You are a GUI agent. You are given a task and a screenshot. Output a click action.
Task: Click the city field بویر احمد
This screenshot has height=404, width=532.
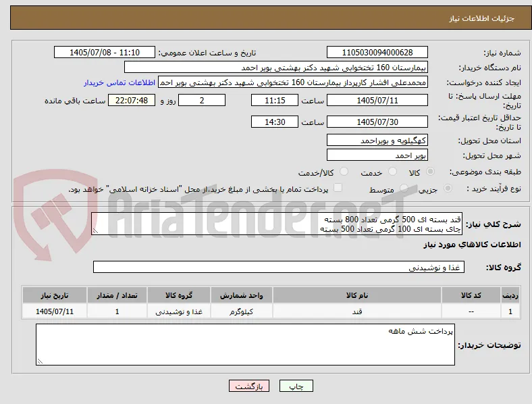[x=377, y=155]
